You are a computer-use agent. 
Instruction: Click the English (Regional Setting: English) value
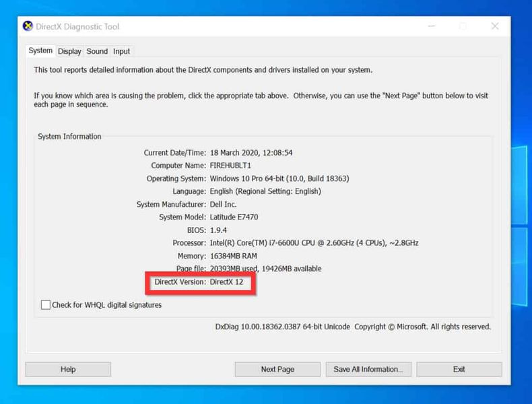pos(265,191)
